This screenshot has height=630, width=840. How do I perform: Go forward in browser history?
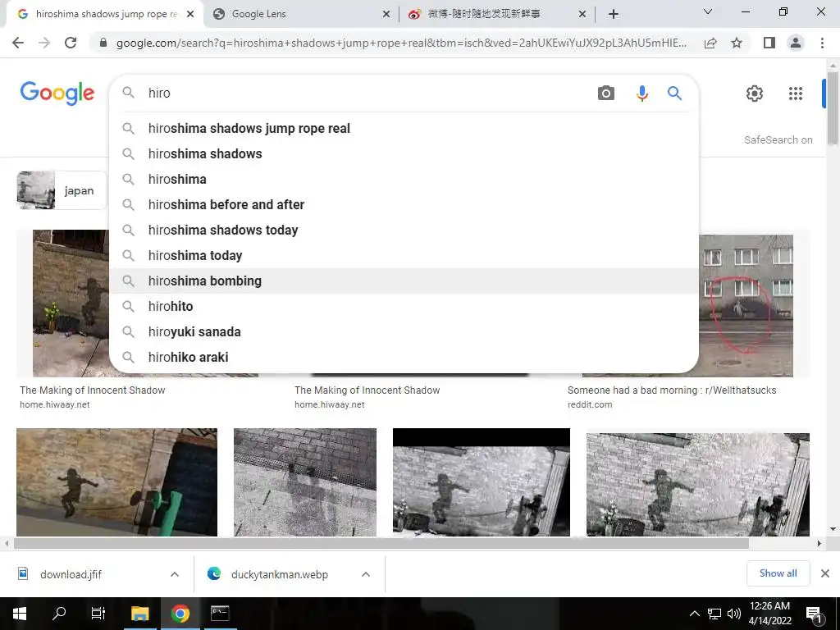click(44, 43)
